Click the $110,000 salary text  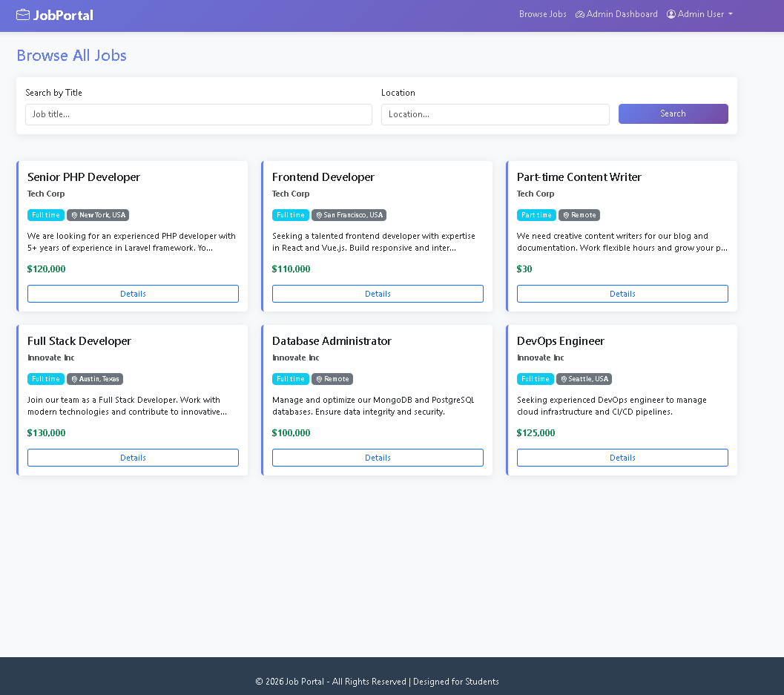(x=291, y=269)
